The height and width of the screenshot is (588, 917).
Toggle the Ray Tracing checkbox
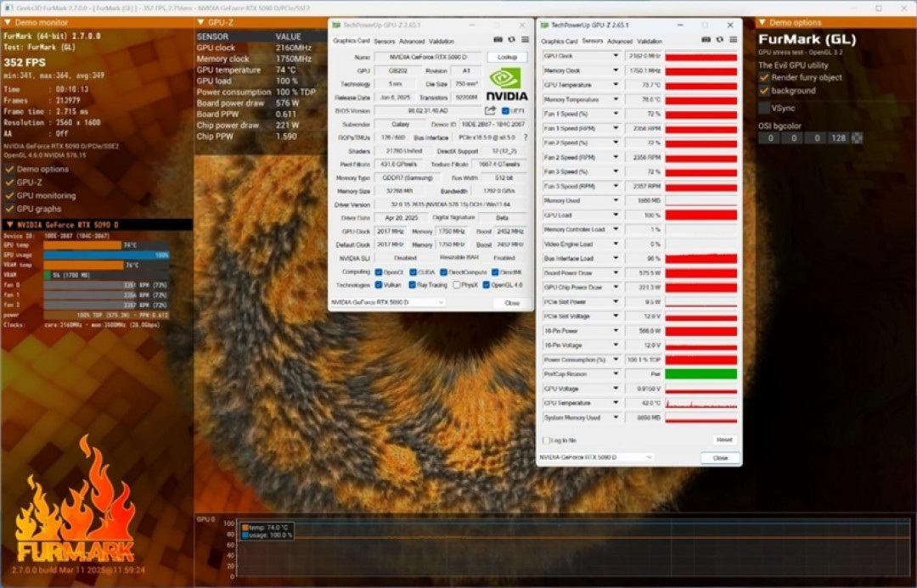(x=413, y=285)
